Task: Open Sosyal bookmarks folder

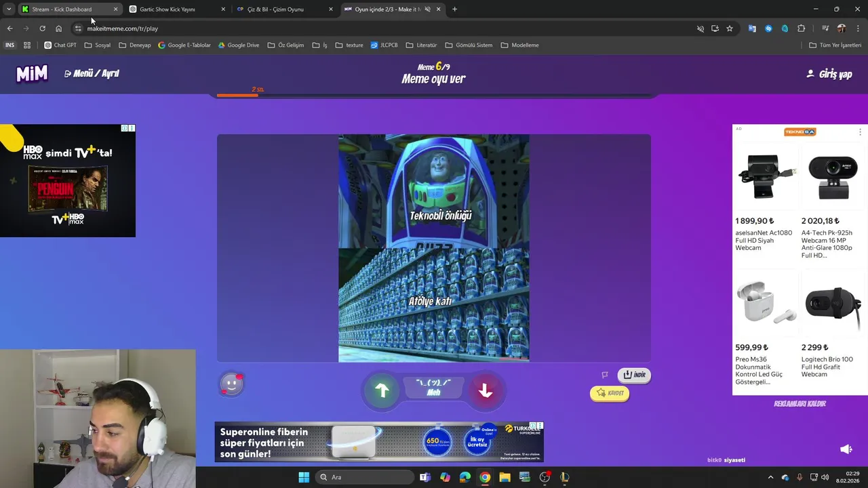Action: (x=98, y=45)
